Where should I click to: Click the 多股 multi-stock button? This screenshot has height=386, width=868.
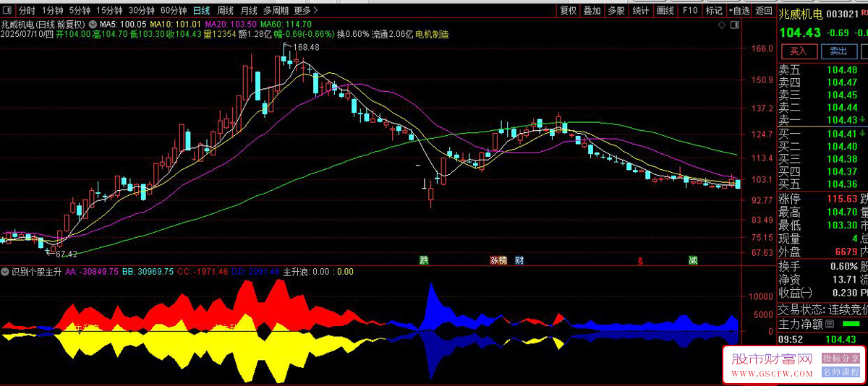[616, 11]
